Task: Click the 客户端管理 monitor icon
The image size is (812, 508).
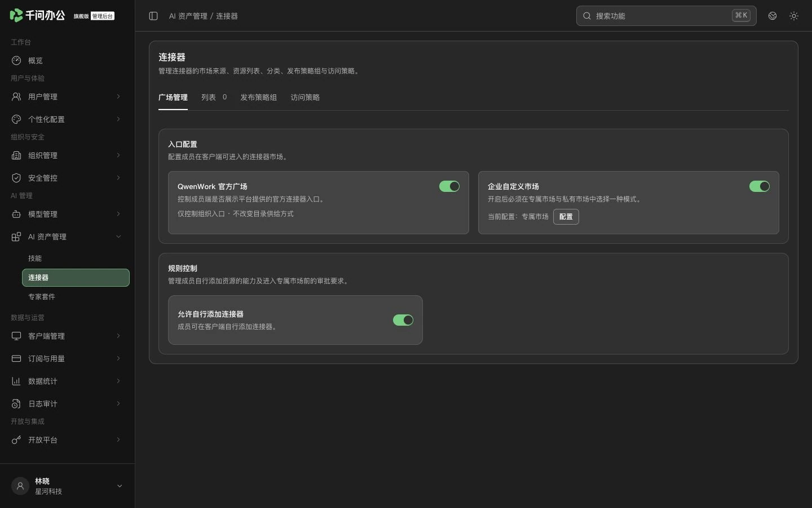Action: pyautogui.click(x=16, y=336)
